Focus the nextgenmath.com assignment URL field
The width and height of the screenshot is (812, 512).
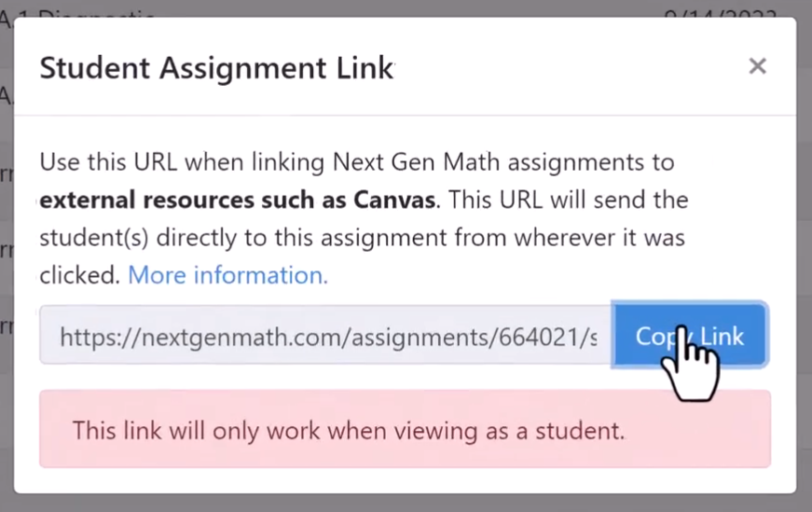(325, 335)
